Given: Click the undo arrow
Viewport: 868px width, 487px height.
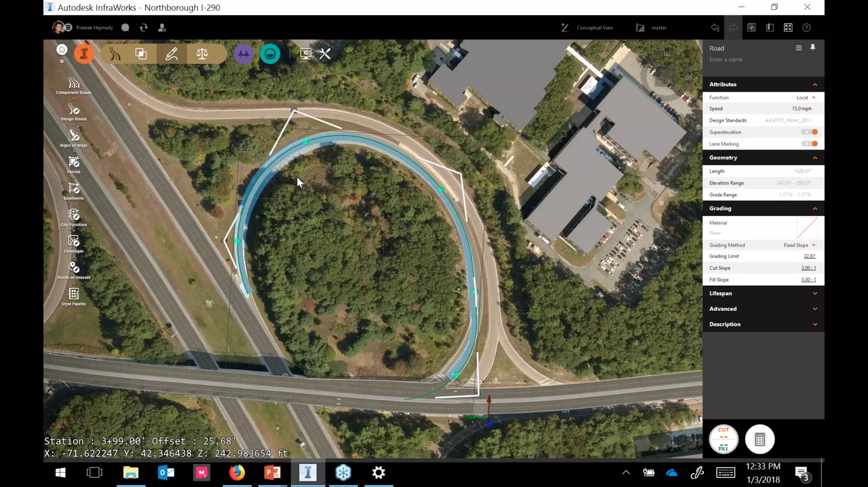Looking at the screenshot, I should 715,28.
